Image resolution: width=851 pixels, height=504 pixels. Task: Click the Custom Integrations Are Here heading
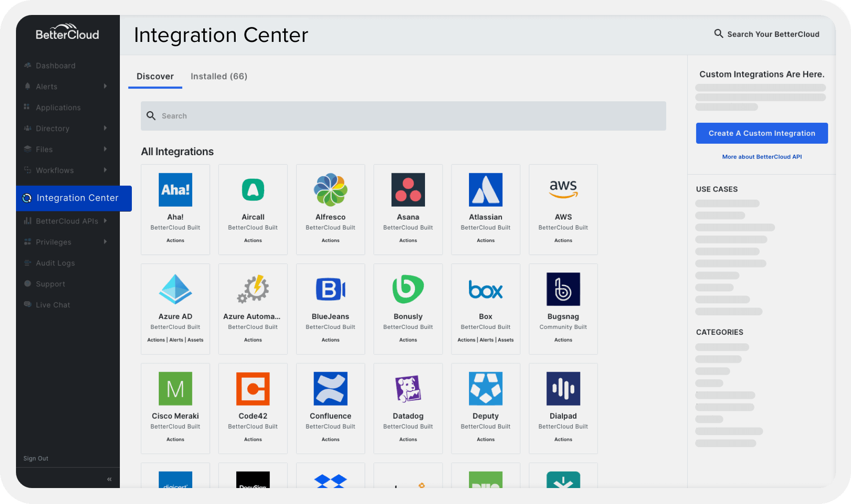point(762,74)
